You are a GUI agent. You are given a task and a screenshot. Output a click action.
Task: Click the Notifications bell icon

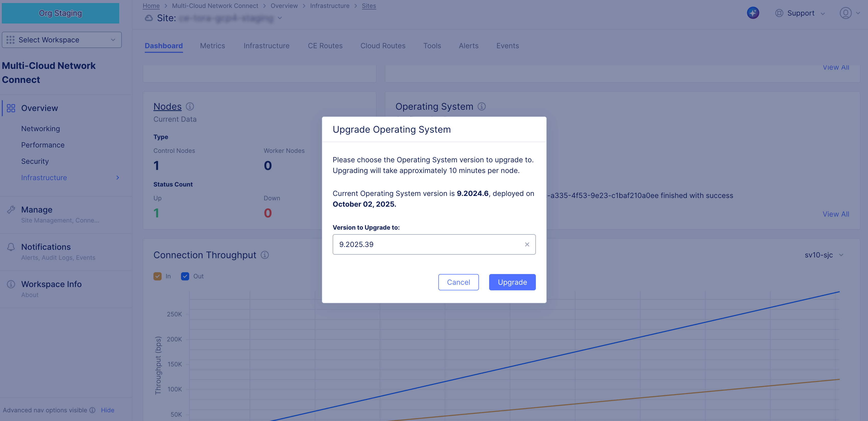click(11, 247)
